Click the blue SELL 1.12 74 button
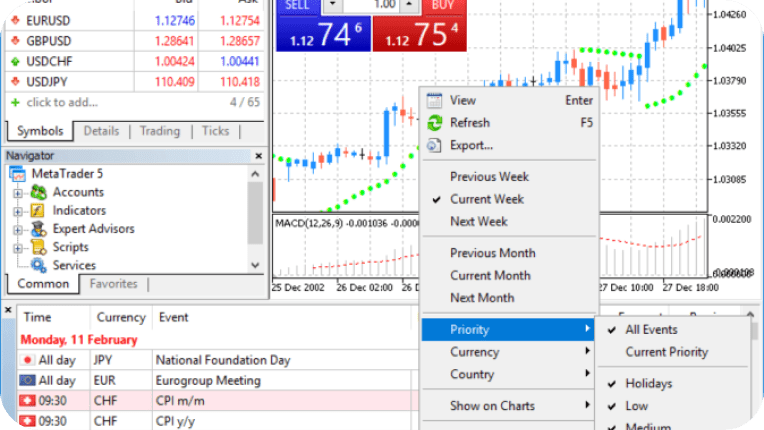The width and height of the screenshot is (764, 430). [x=324, y=34]
